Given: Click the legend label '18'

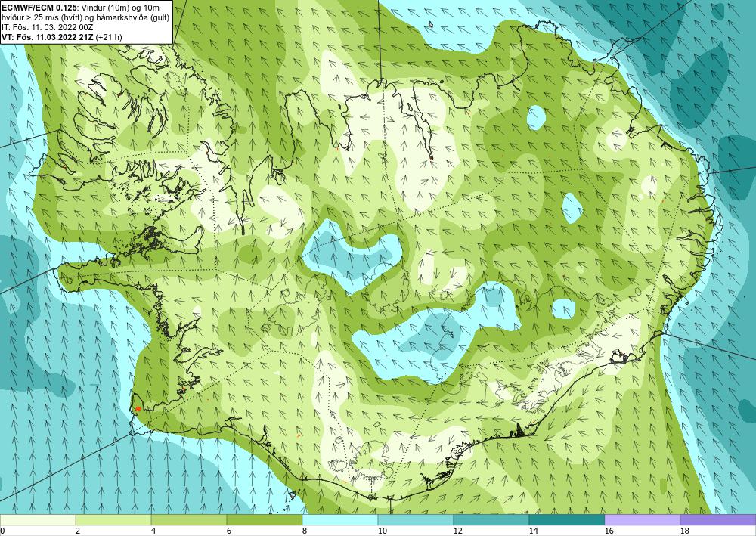Looking at the screenshot, I should [684, 531].
